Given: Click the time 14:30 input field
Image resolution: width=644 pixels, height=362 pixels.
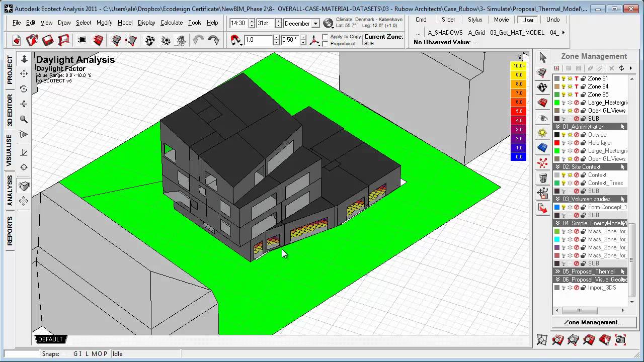Looking at the screenshot, I should click(x=238, y=24).
